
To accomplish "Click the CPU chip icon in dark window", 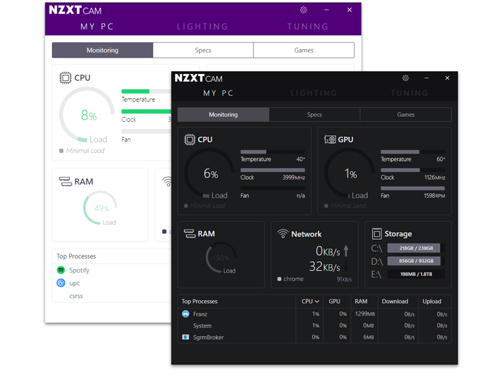I will click(x=190, y=139).
